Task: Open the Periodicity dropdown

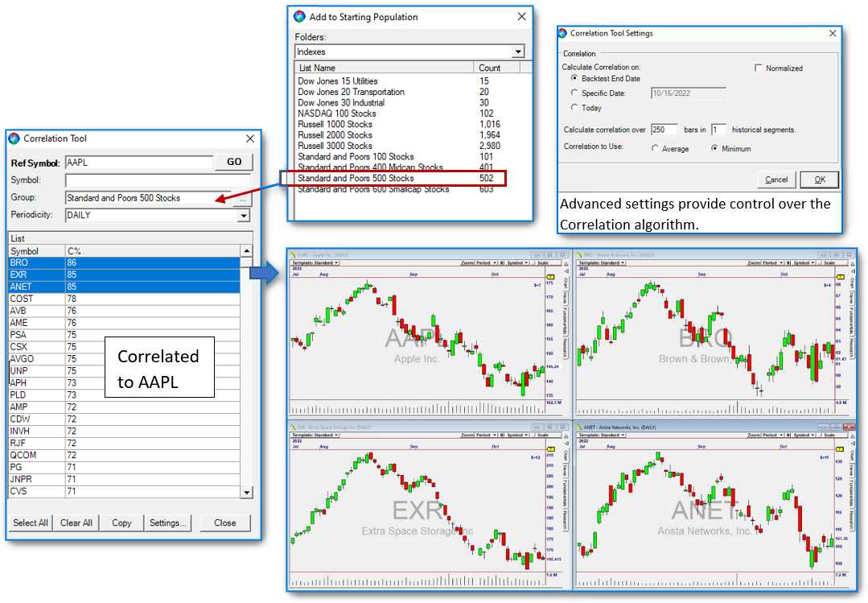Action: tap(245, 216)
